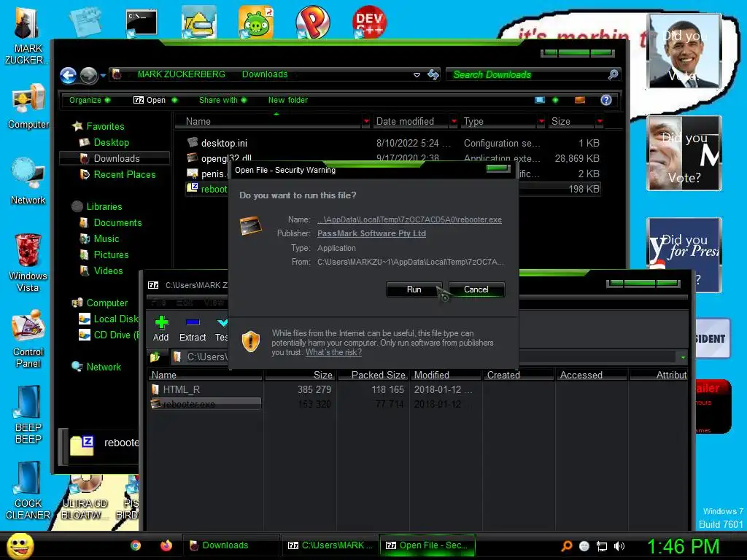Click the volume speaker tray icon
Screen dimensions: 747x560
point(619,546)
